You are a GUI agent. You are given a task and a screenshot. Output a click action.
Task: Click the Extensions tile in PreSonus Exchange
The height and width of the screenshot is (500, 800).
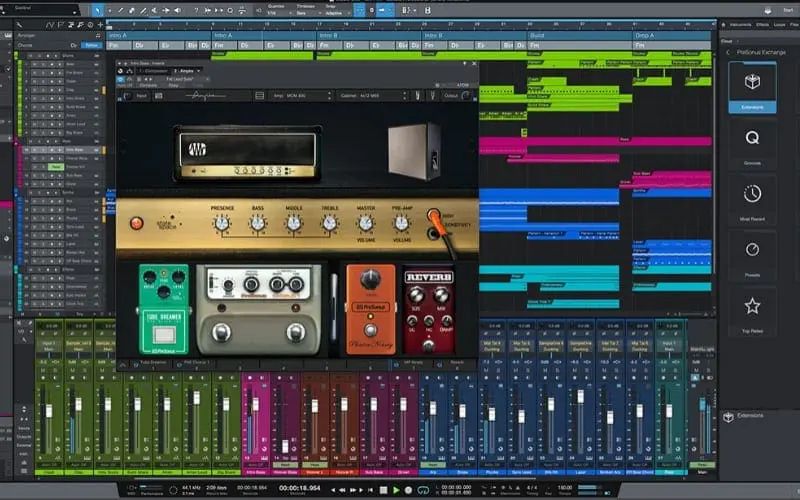point(752,87)
